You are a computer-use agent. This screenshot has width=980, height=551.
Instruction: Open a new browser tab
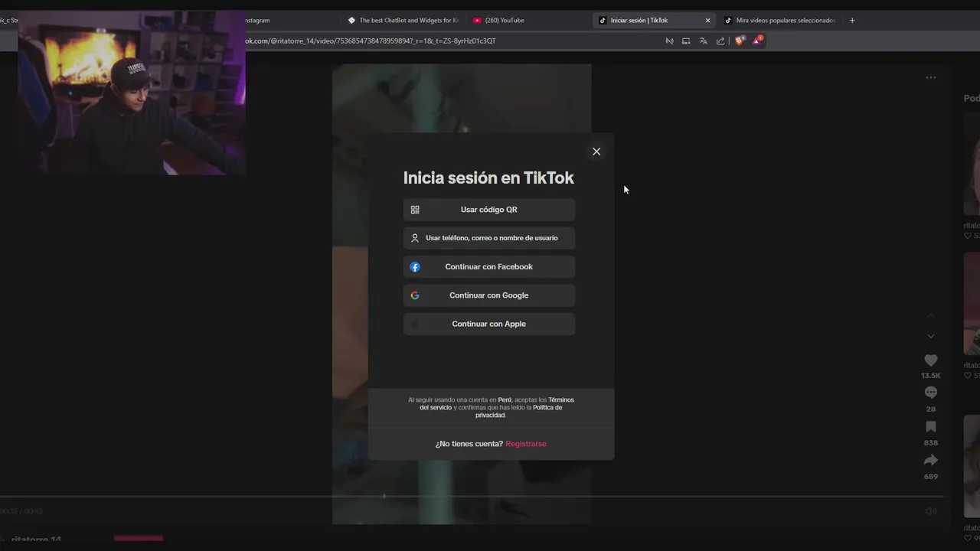tap(852, 21)
